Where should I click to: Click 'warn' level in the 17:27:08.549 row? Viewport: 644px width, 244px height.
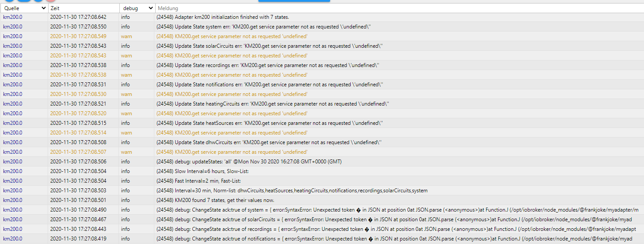[x=126, y=36]
